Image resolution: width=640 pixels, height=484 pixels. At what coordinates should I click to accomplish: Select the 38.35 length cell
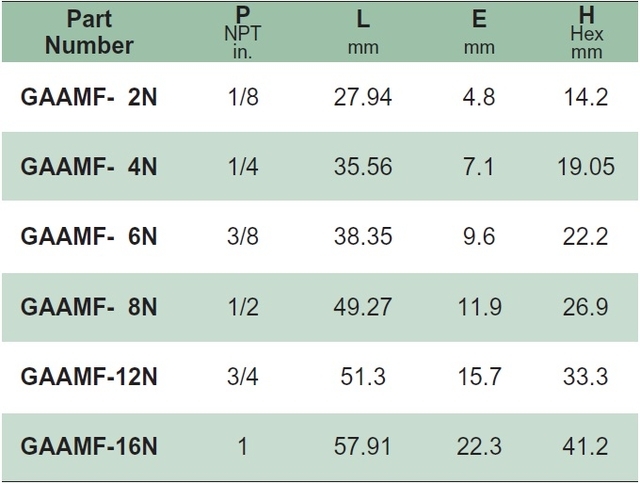tap(363, 236)
